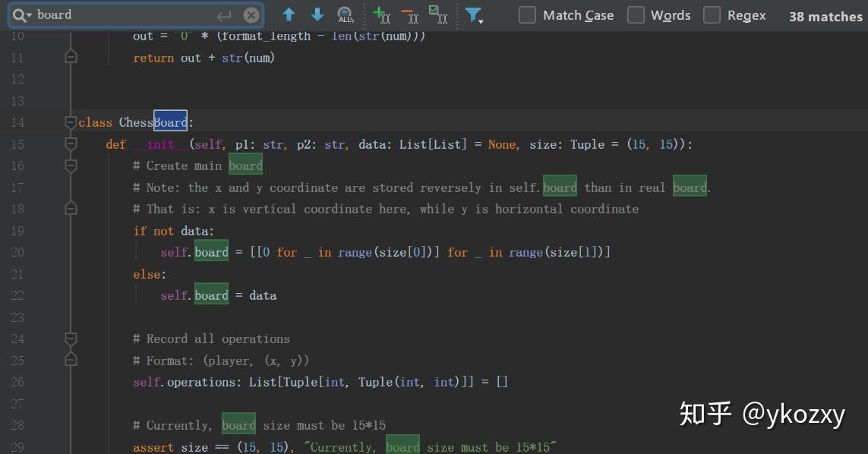
Task: Unselect occurrence with the red minus icon
Action: point(410,15)
